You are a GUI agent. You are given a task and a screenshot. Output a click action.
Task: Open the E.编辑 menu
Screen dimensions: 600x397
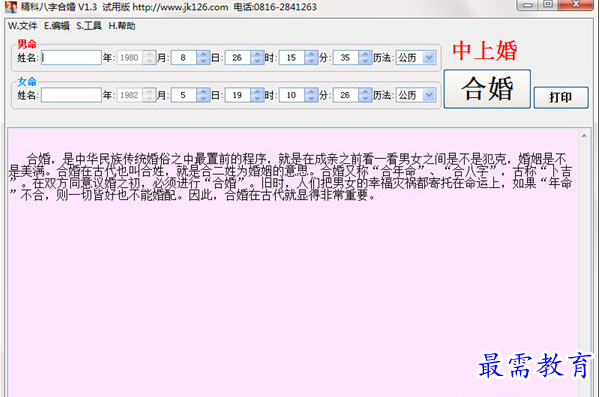[57, 26]
